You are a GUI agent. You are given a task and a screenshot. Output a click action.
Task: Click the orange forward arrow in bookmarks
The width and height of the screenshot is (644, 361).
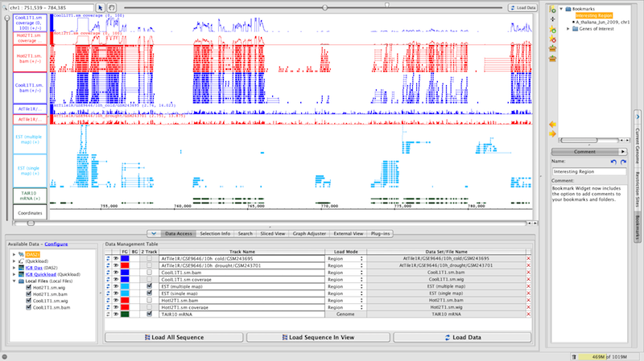[552, 133]
